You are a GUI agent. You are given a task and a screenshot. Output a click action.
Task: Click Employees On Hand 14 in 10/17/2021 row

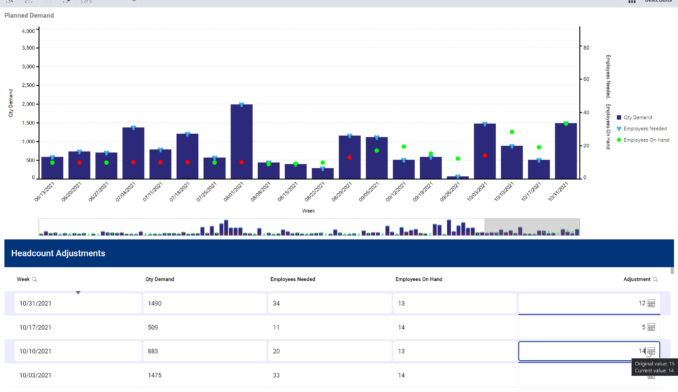401,327
